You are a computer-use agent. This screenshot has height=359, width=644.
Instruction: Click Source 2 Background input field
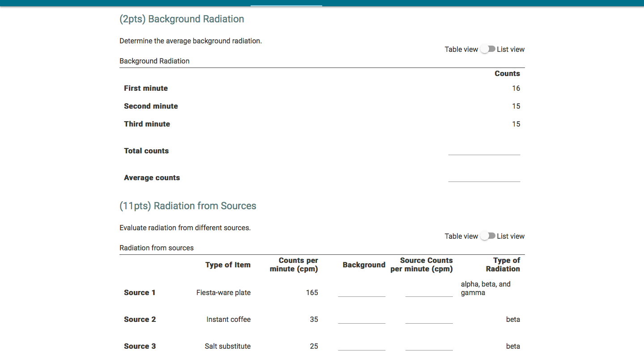pos(362,319)
